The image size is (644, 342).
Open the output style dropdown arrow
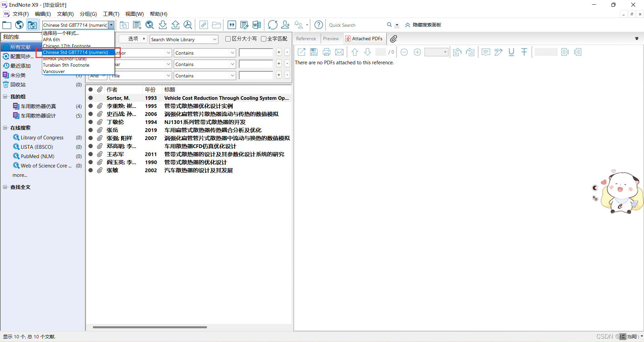click(x=111, y=25)
